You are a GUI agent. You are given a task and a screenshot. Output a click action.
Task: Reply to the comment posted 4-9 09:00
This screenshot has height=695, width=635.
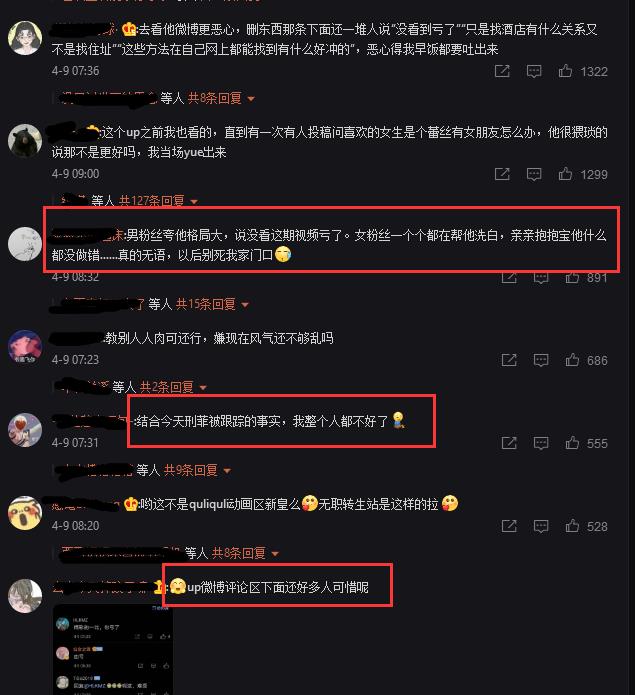534,174
